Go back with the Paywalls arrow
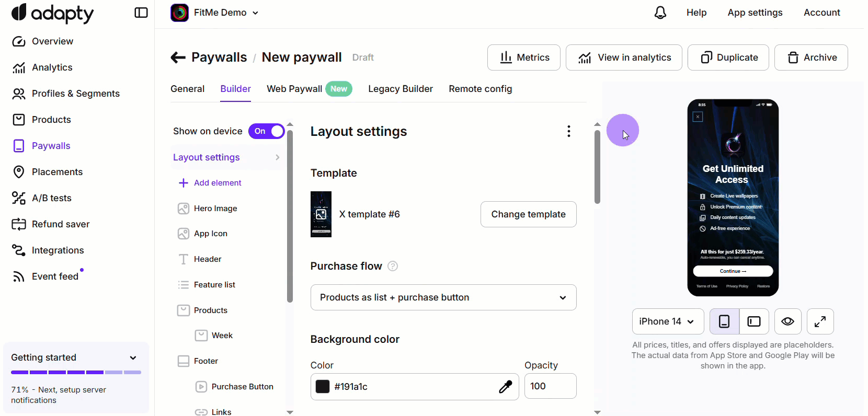Screen dimensions: 868x416 (x=178, y=57)
